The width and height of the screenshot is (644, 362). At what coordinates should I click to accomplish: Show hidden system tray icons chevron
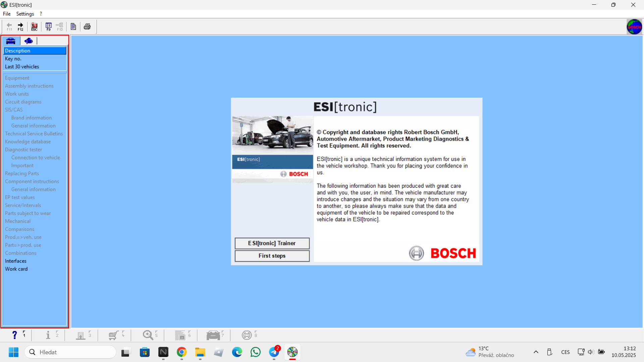click(x=536, y=352)
